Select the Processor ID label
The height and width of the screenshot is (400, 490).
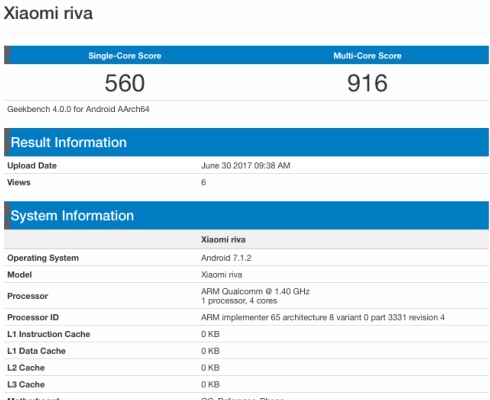(x=33, y=317)
